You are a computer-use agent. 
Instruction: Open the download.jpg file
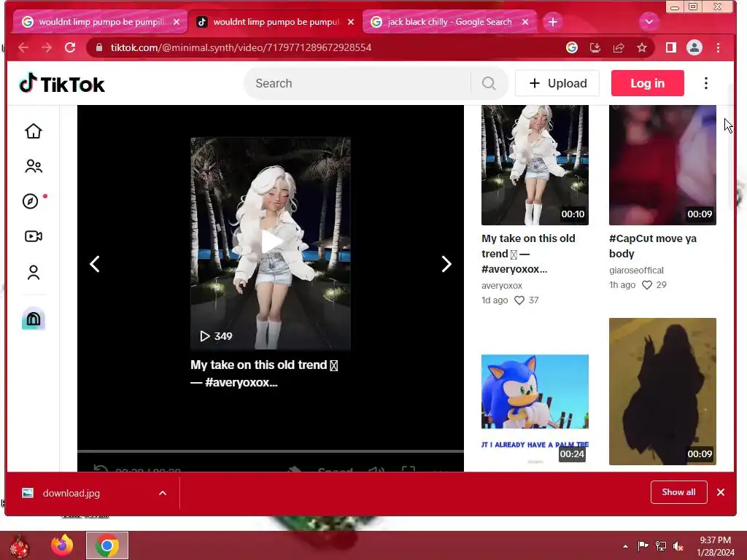point(71,493)
